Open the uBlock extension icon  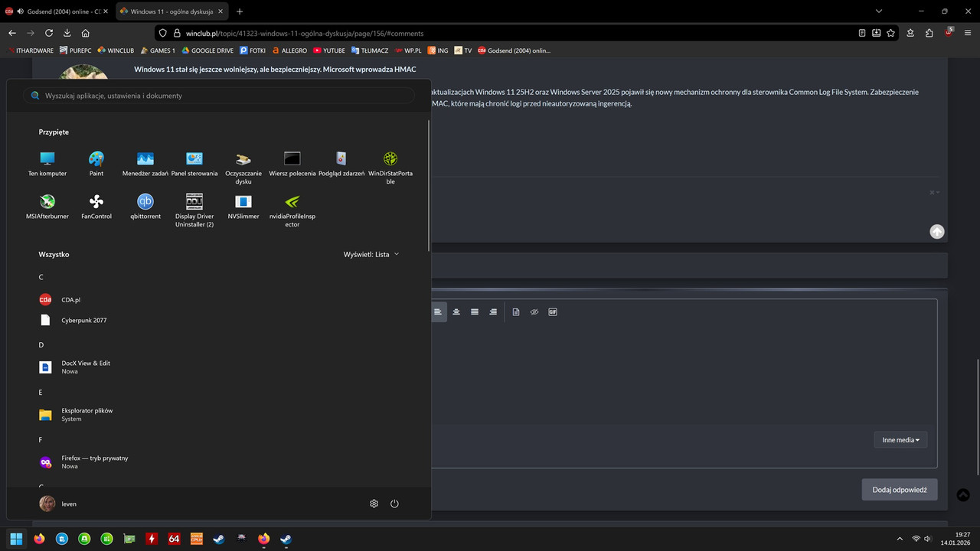(949, 33)
